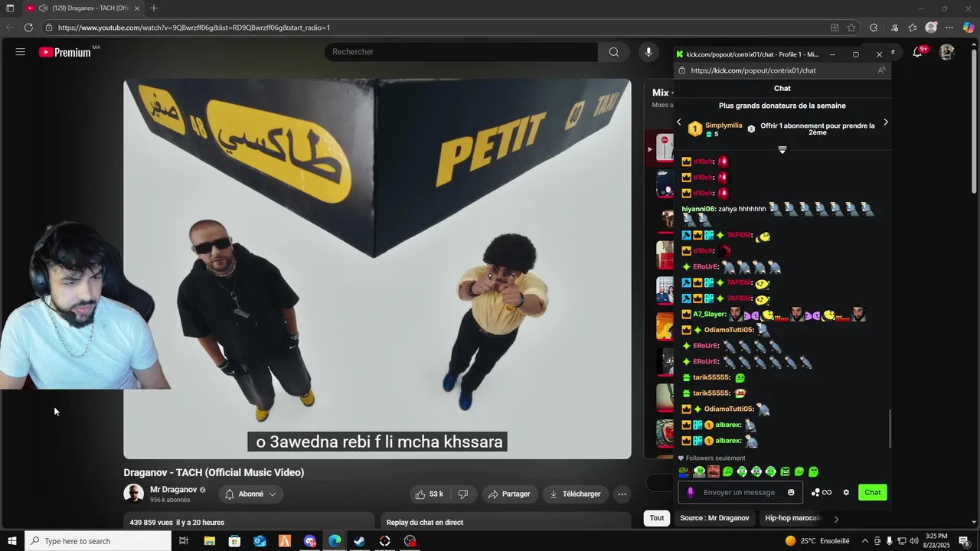This screenshot has height=551, width=980.
Task: Open the YouTube account avatar menu
Action: pyautogui.click(x=947, y=52)
